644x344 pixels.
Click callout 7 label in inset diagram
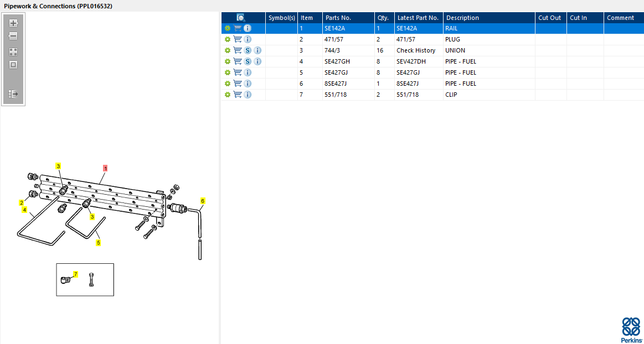76,274
